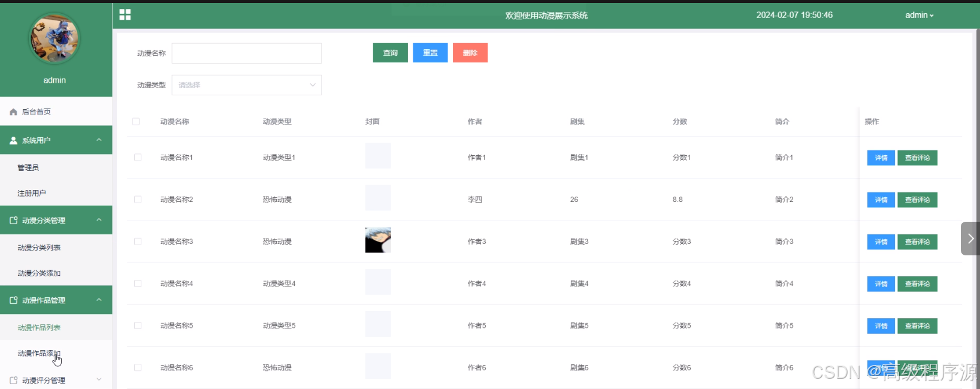The height and width of the screenshot is (389, 980).
Task: Click the author cell 李四
Action: point(475,200)
